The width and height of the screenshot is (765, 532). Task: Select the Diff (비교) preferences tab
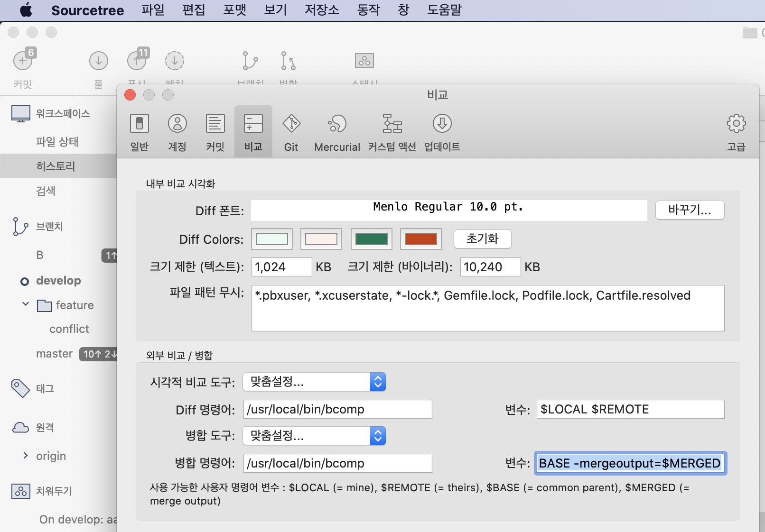(253, 132)
